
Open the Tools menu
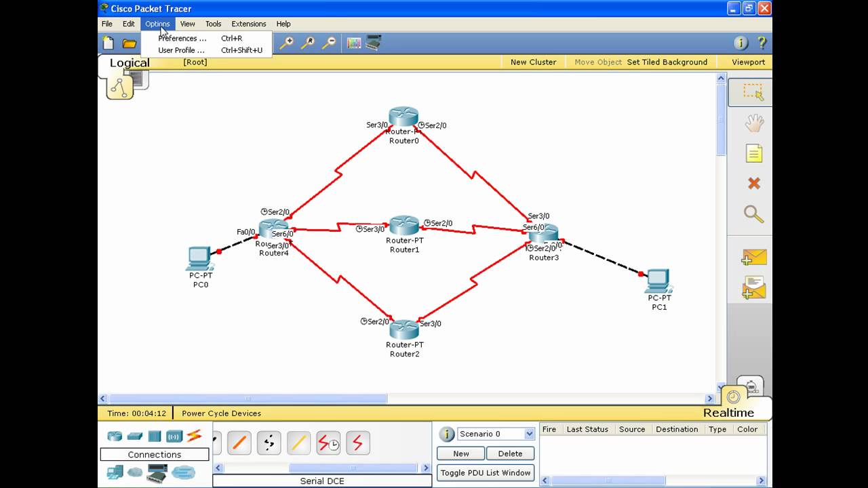tap(213, 24)
